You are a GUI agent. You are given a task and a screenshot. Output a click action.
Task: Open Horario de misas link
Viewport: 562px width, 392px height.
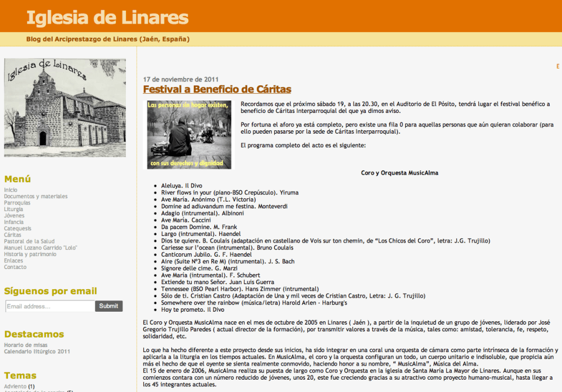(25, 345)
